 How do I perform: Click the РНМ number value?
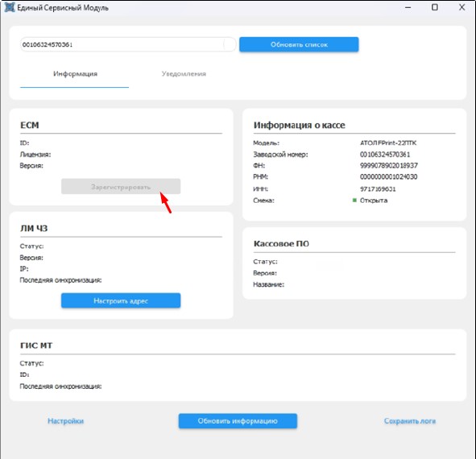pyautogui.click(x=388, y=176)
